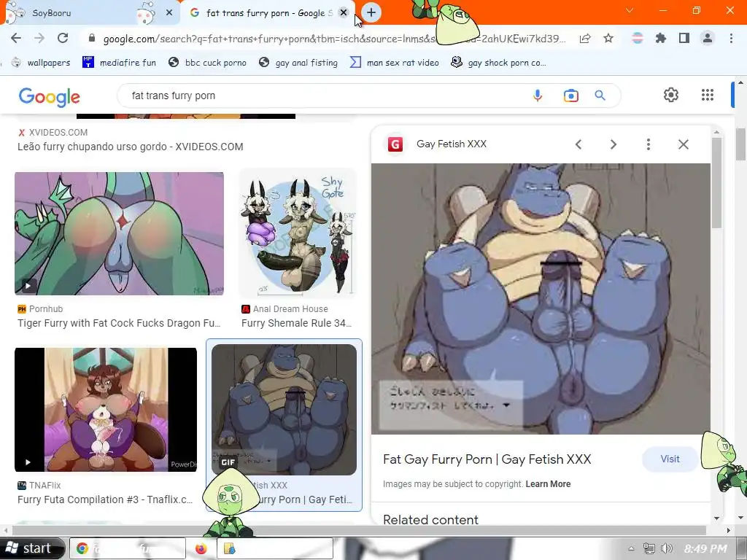
Task: Open Firefox from the taskbar
Action: [x=201, y=548]
